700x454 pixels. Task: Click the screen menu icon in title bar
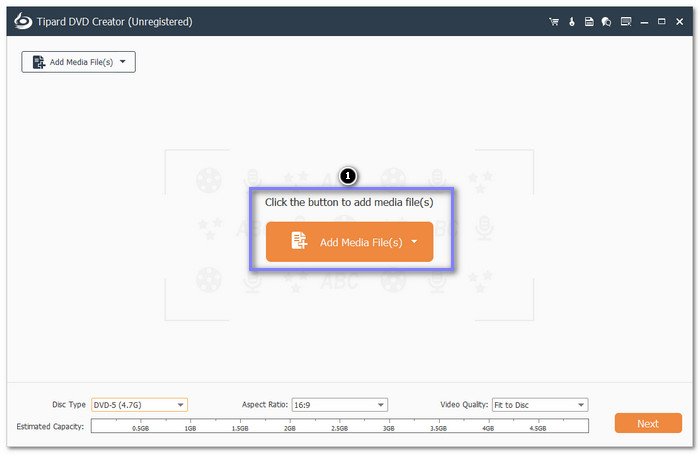[x=626, y=21]
